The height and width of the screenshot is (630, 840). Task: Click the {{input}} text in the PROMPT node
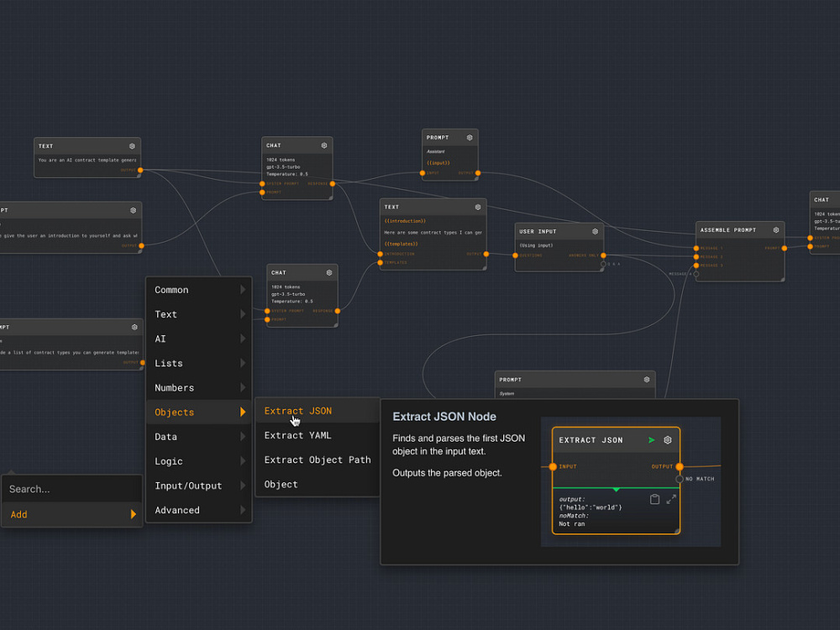pos(438,163)
